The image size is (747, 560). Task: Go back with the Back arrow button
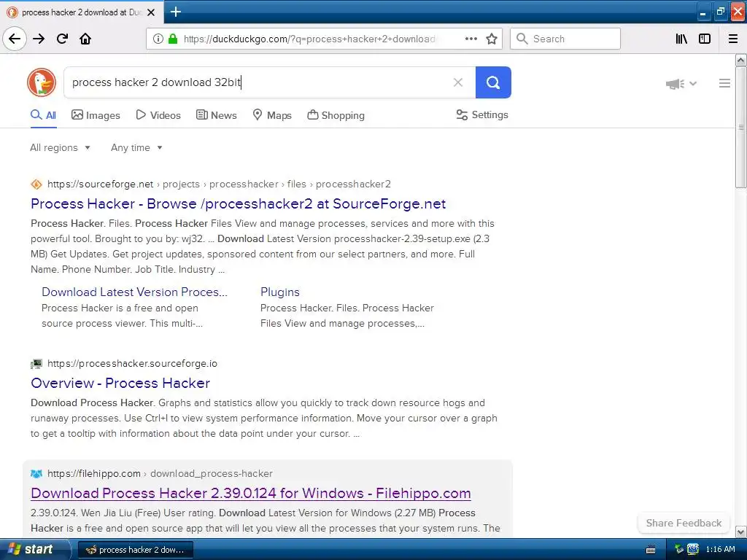point(15,39)
